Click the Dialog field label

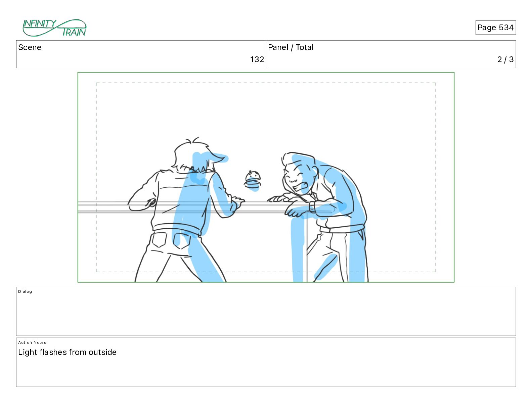coord(25,291)
